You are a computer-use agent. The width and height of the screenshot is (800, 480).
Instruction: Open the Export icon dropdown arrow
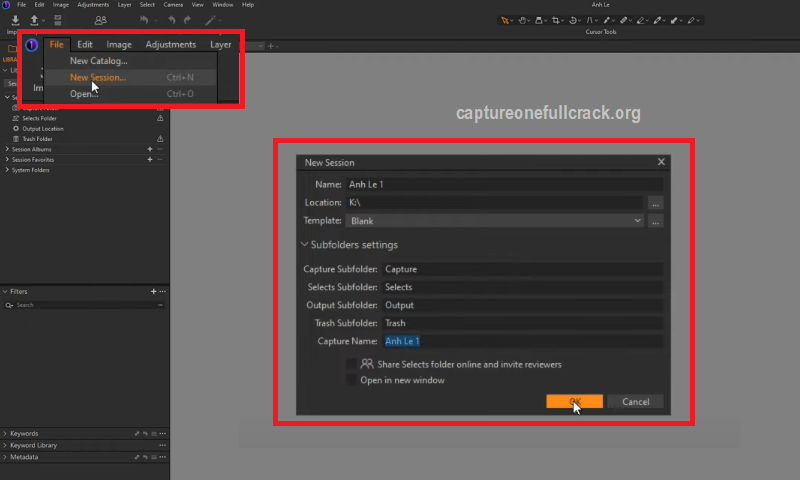[x=43, y=20]
